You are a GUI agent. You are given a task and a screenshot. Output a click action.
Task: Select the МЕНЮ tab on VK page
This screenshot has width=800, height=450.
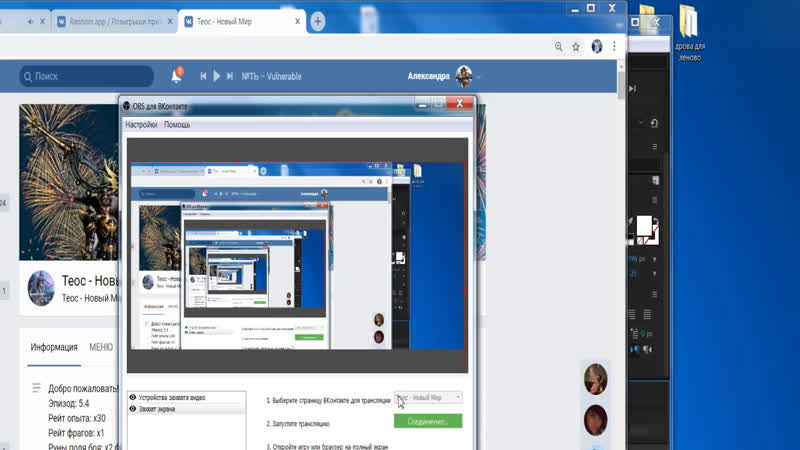click(101, 347)
